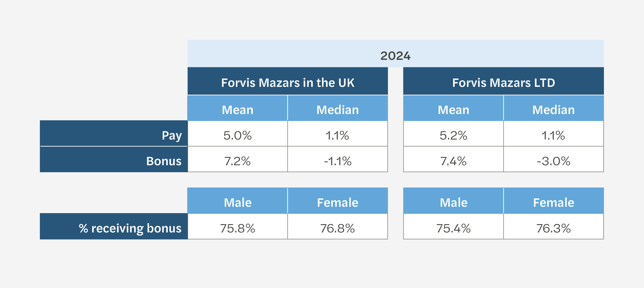Click the Median column header under LTD
Viewport: 644px width, 288px height.
[553, 110]
